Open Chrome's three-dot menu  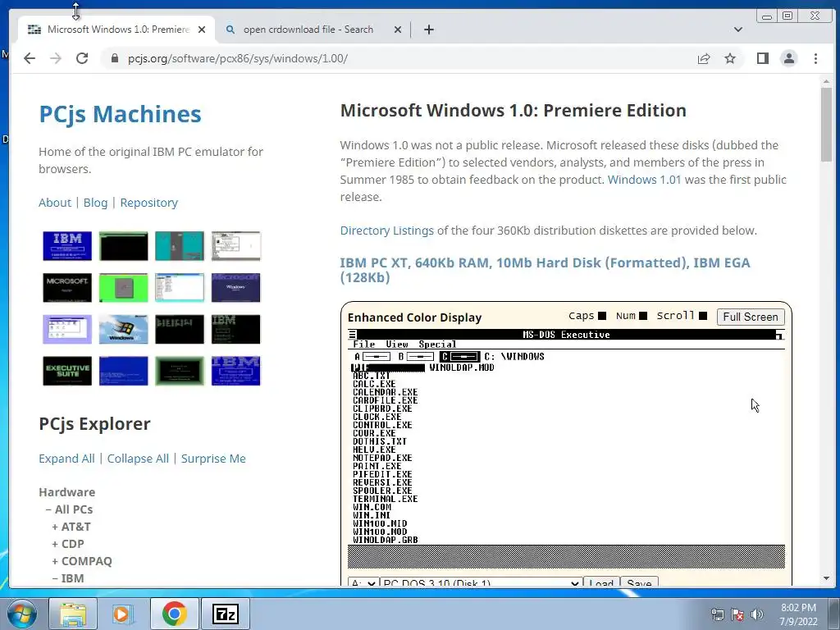[816, 58]
